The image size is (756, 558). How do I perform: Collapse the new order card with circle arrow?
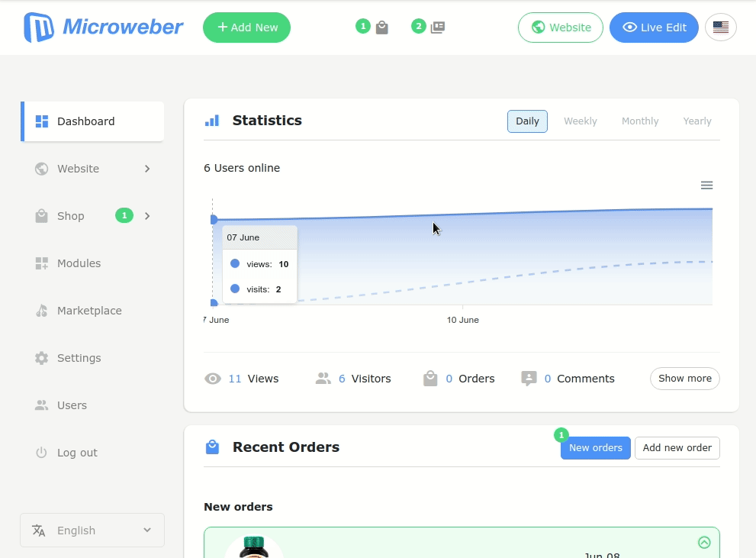[704, 543]
